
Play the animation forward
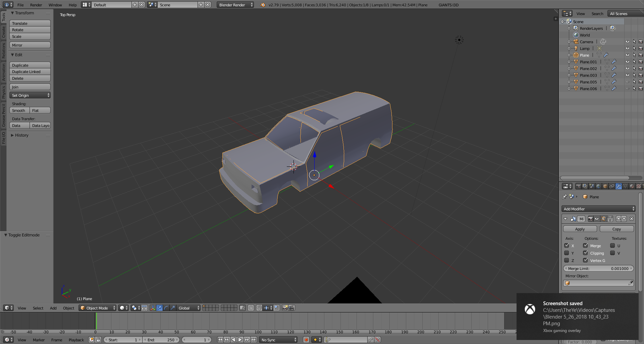240,340
